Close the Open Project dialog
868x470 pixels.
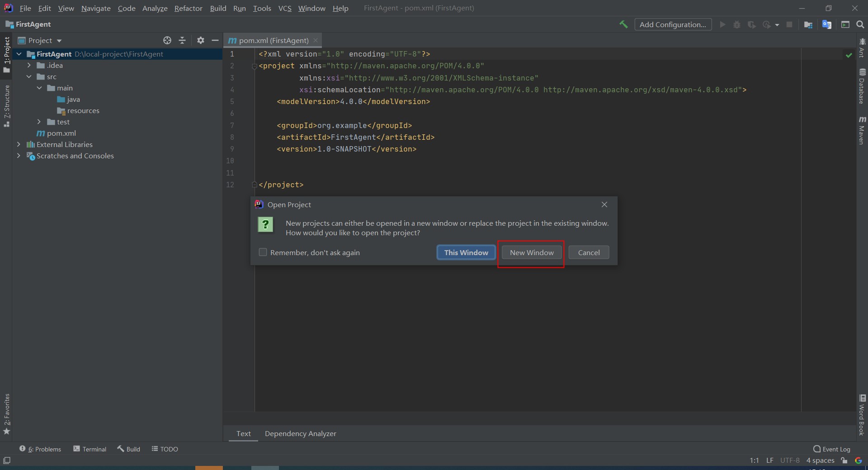(604, 204)
